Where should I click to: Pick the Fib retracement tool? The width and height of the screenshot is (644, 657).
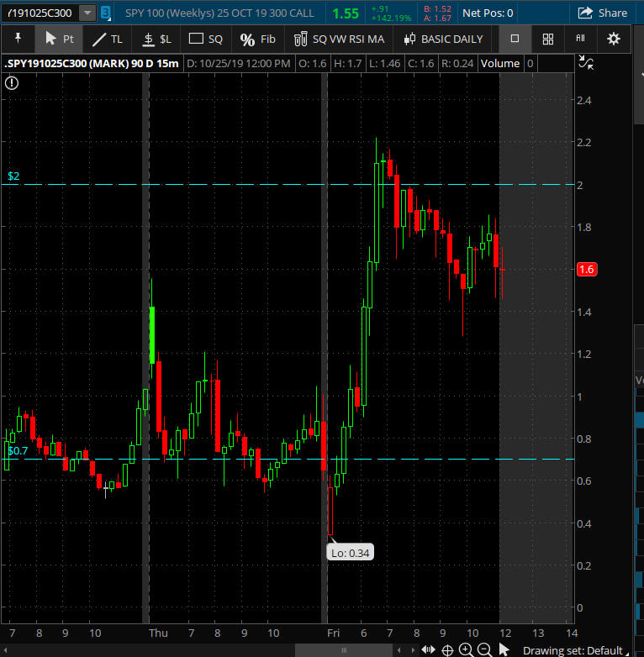(x=257, y=39)
